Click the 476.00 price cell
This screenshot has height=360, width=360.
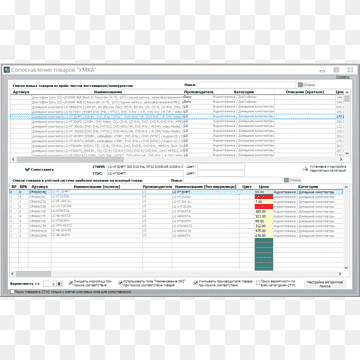(264, 235)
